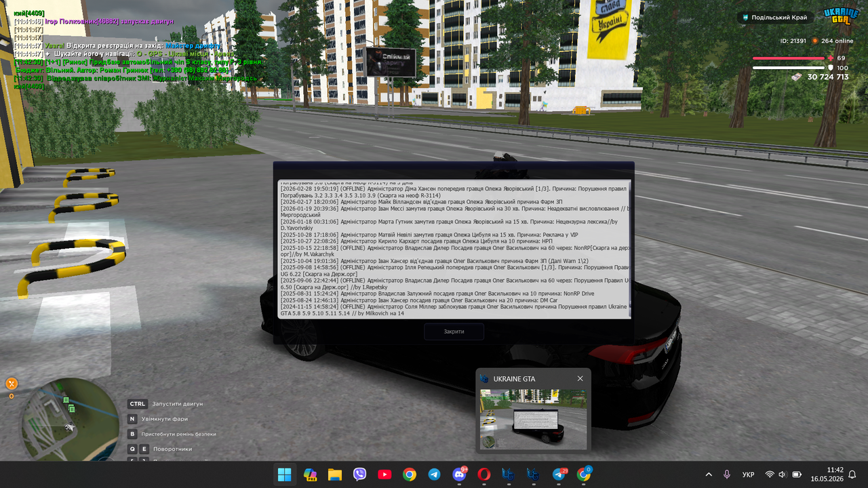Click the UKRAINE GTA title in preview popup
Viewport: 868px width, 488px height.
pos(514,379)
